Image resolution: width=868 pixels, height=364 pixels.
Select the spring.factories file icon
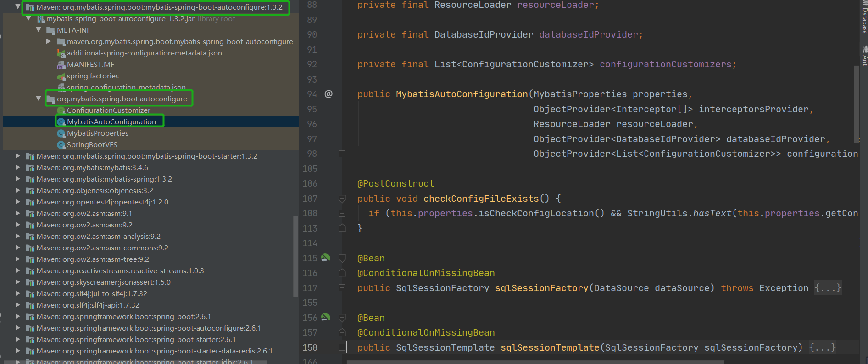click(x=61, y=76)
